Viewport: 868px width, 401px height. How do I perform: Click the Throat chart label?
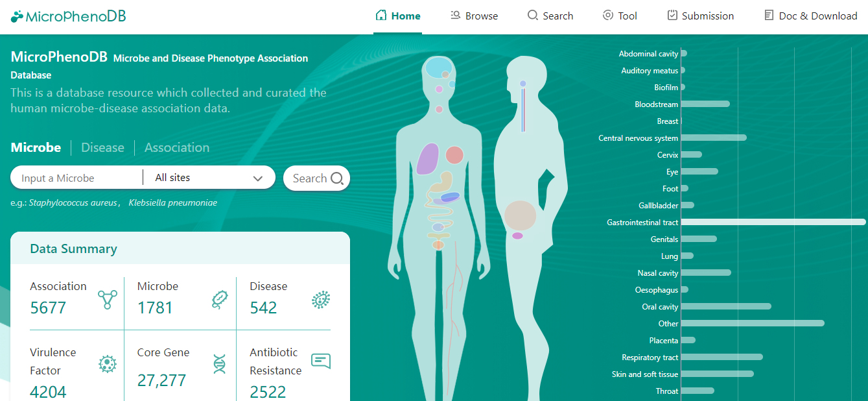click(x=667, y=391)
